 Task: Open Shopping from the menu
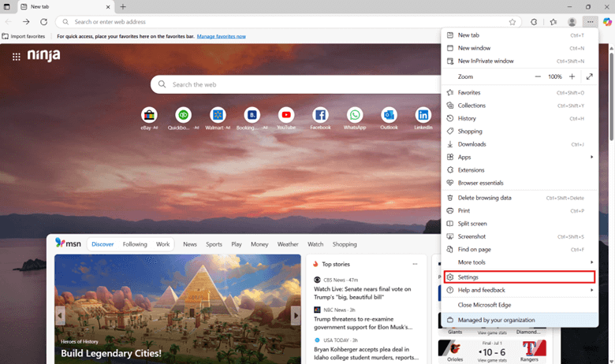[520, 132]
